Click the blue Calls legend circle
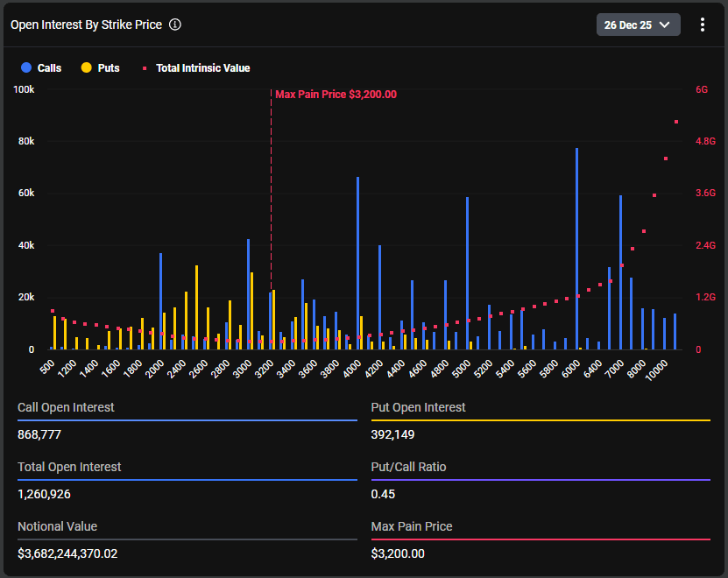 pyautogui.click(x=26, y=67)
